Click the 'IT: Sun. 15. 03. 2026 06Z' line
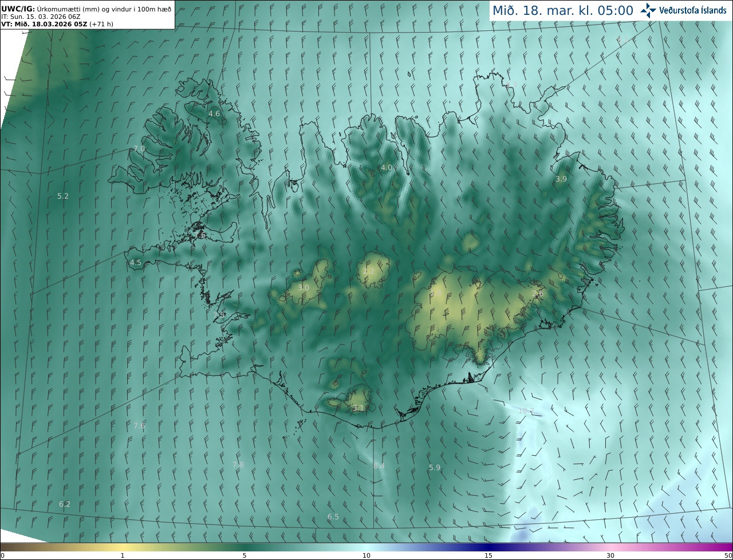 click(41, 17)
